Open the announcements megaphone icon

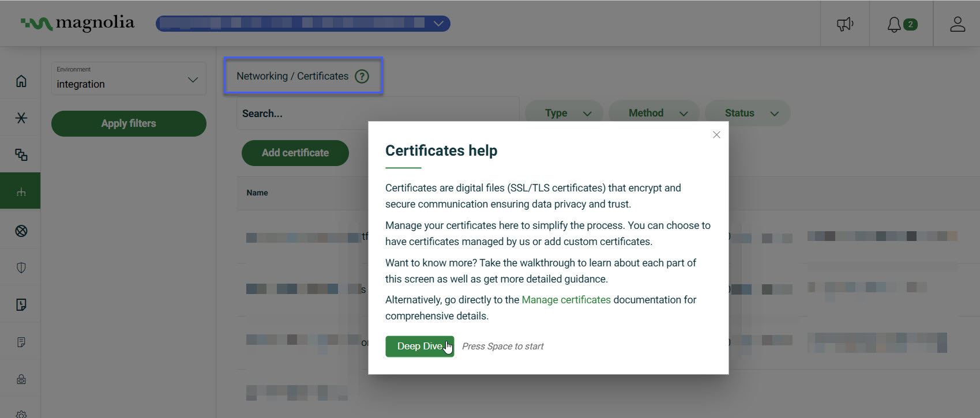pyautogui.click(x=845, y=24)
